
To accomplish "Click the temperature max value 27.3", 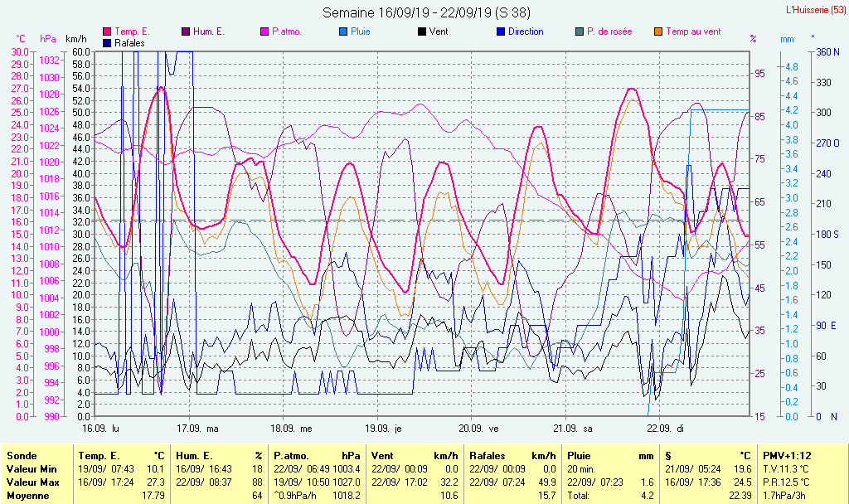I will point(156,482).
